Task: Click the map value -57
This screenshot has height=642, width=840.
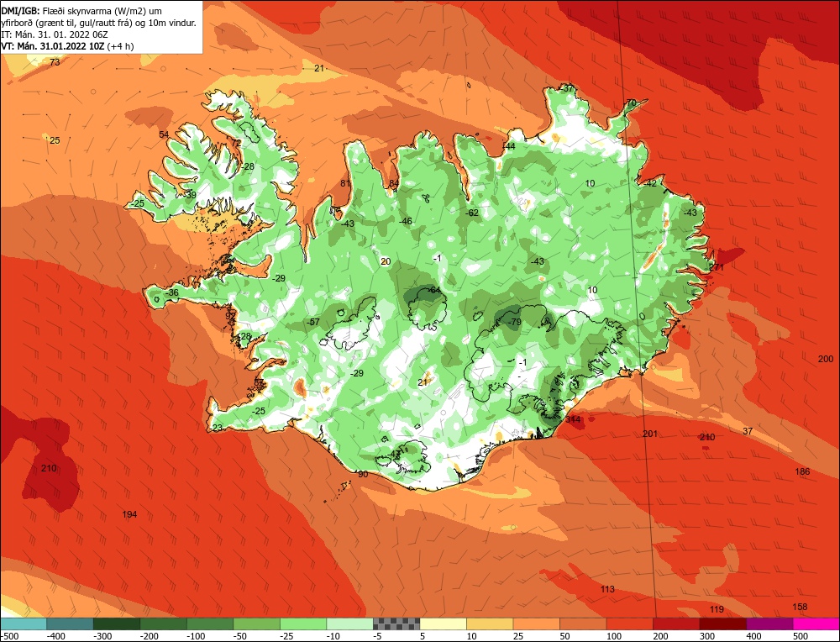Action: [x=312, y=322]
